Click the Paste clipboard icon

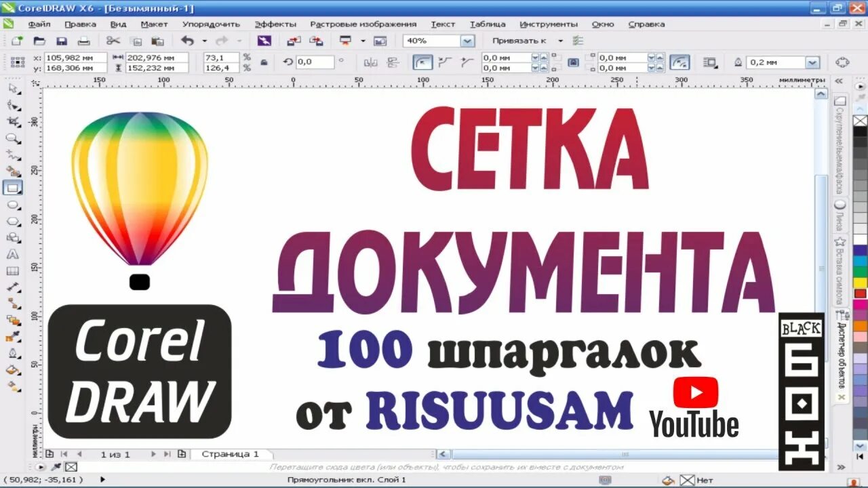point(157,41)
